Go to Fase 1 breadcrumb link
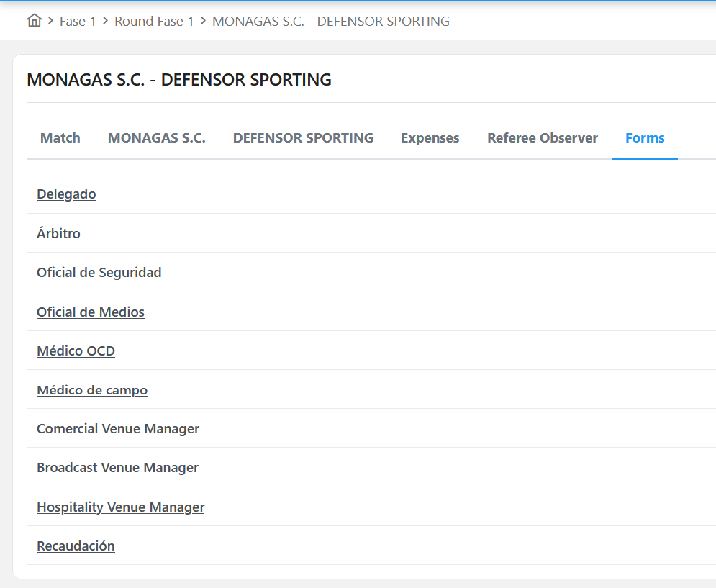The width and height of the screenshot is (716, 588). point(78,22)
